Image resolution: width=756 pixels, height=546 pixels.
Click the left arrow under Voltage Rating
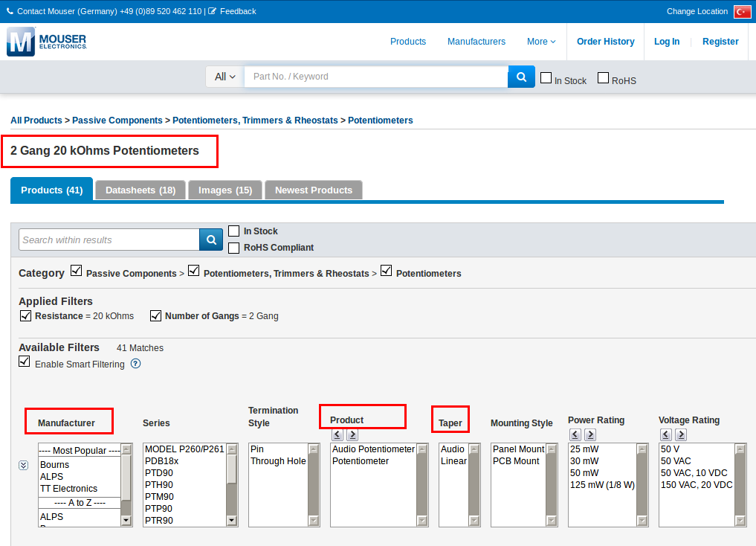pyautogui.click(x=666, y=434)
